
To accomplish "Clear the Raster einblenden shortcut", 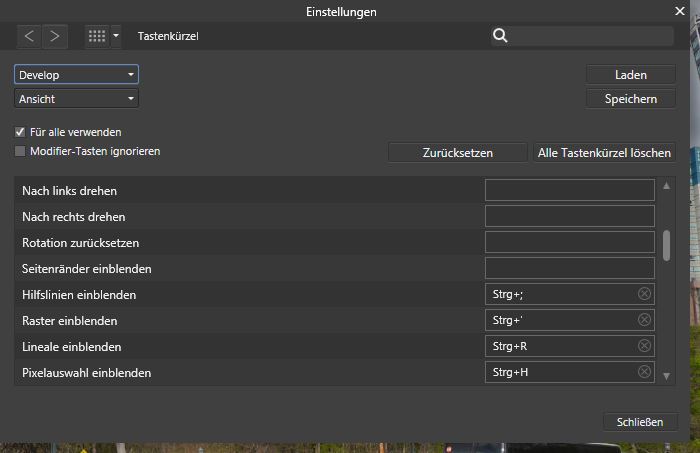I will (x=644, y=320).
